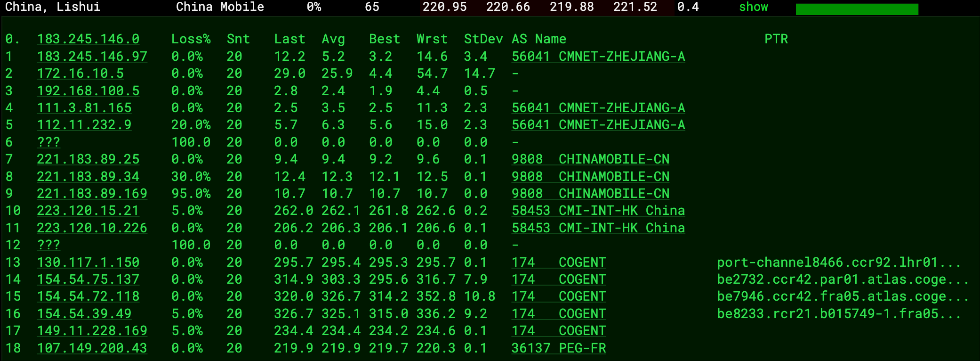The height and width of the screenshot is (361, 980).
Task: Open AS 174 COGENT on hop 16
Action: tap(559, 314)
